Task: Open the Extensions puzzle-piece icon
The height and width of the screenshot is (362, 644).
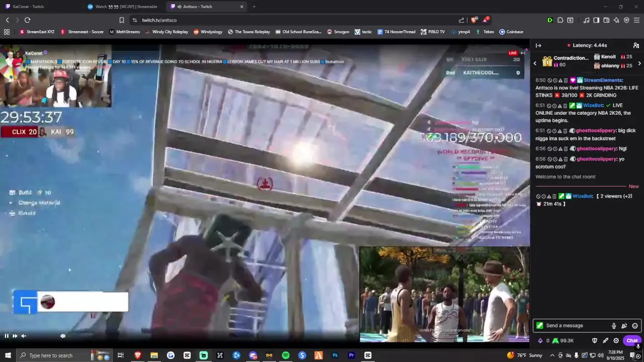Action: pyautogui.click(x=560, y=20)
